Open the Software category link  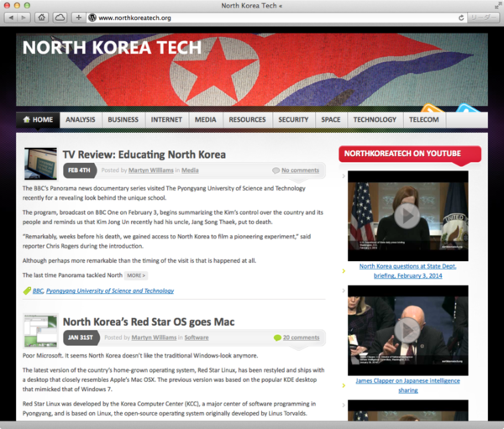tap(197, 337)
